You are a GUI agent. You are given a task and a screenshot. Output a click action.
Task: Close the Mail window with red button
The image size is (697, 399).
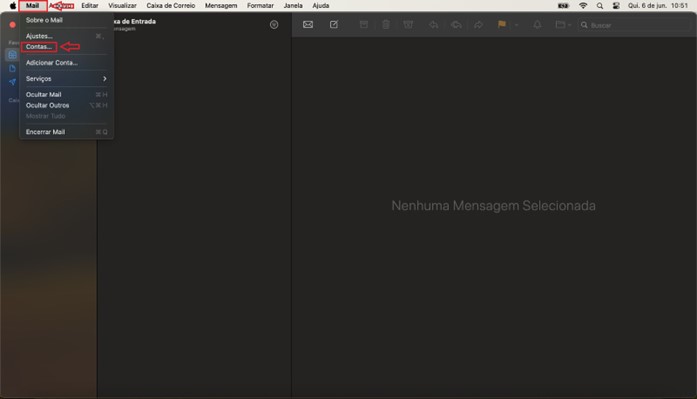point(12,25)
